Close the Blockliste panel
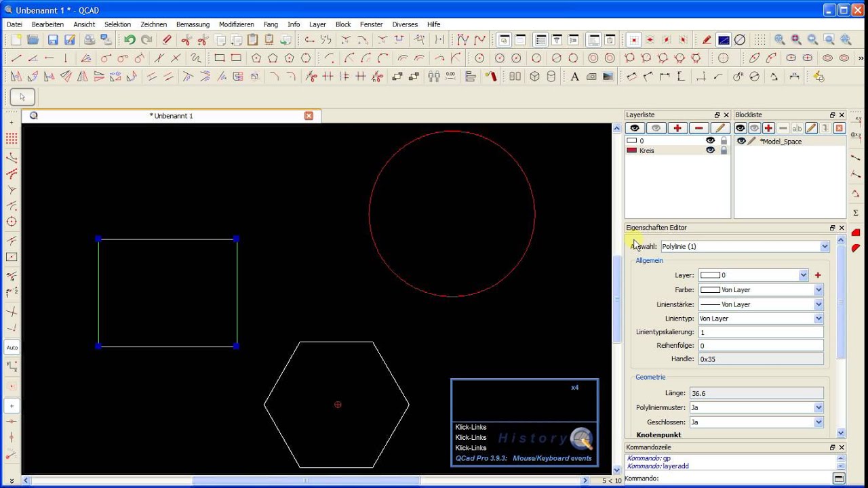This screenshot has height=488, width=868. (x=842, y=115)
